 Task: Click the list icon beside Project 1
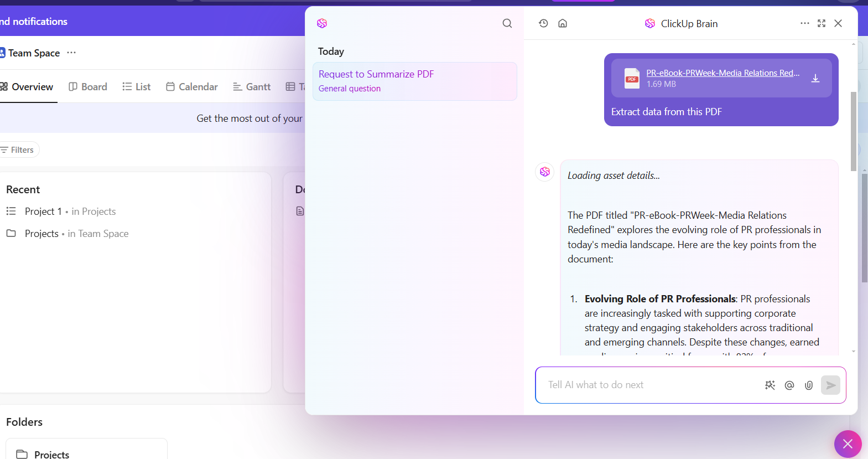point(11,211)
